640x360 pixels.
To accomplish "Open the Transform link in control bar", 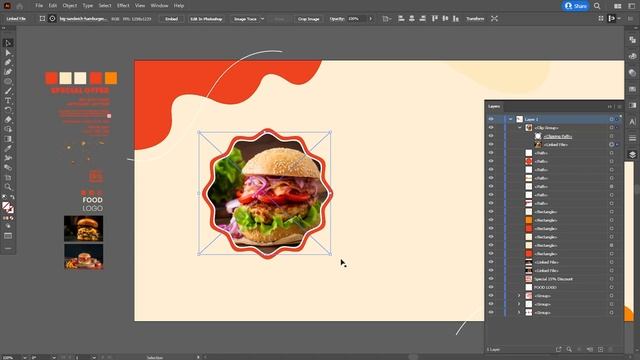I will (x=475, y=19).
